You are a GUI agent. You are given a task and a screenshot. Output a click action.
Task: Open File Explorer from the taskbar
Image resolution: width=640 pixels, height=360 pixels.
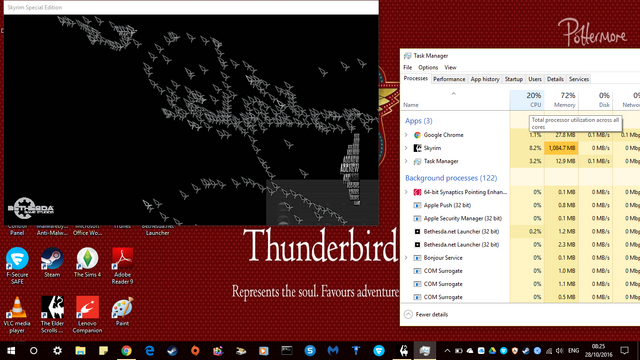80,351
